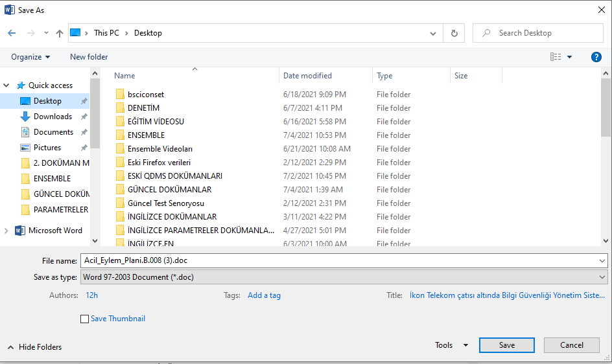Sort files by Date modified column
The height and width of the screenshot is (364, 612).
click(x=307, y=76)
